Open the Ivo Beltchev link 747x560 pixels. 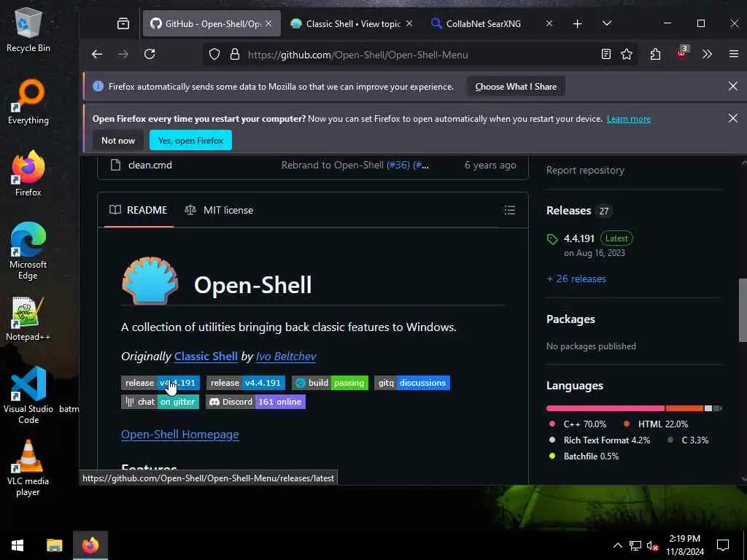click(286, 356)
